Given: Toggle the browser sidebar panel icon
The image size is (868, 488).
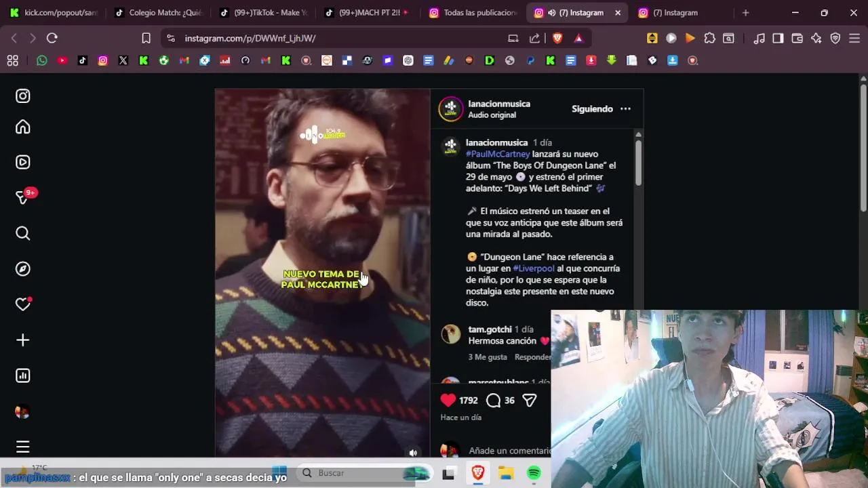Looking at the screenshot, I should click(778, 39).
